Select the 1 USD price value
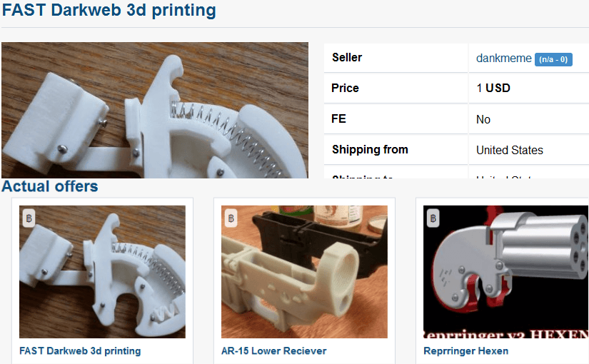The width and height of the screenshot is (589, 364). (493, 88)
